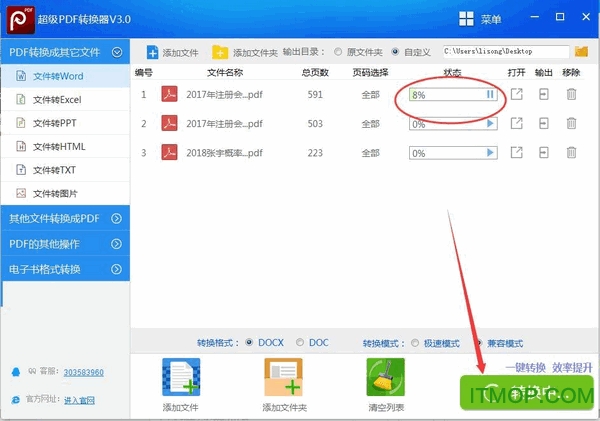
Task: Click the 文件名称 column header
Action: (225, 72)
